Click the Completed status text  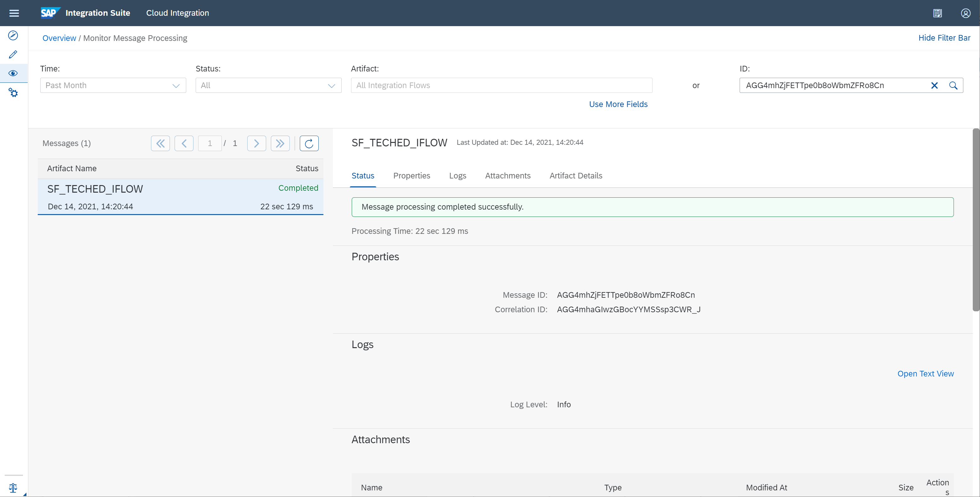click(x=298, y=188)
